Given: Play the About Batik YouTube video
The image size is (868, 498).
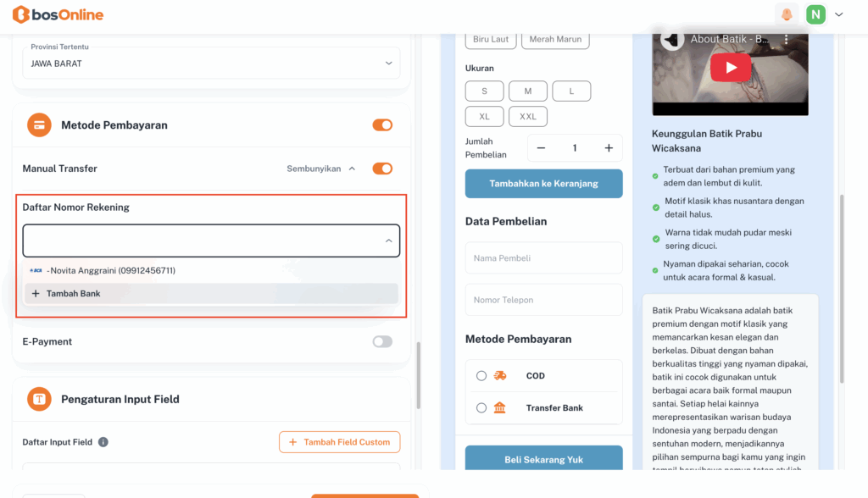Looking at the screenshot, I should [730, 68].
